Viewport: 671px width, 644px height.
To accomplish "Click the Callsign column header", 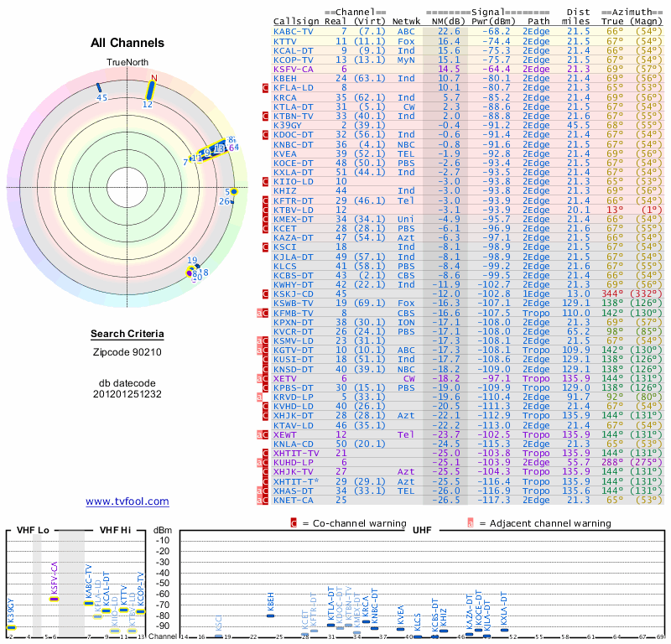I will coord(296,22).
